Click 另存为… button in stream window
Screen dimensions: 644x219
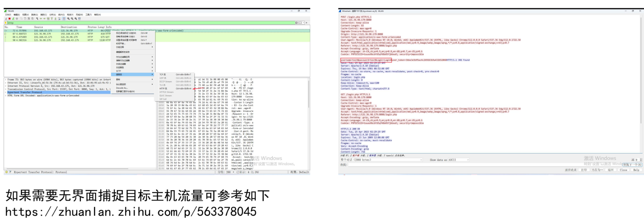(x=597, y=170)
